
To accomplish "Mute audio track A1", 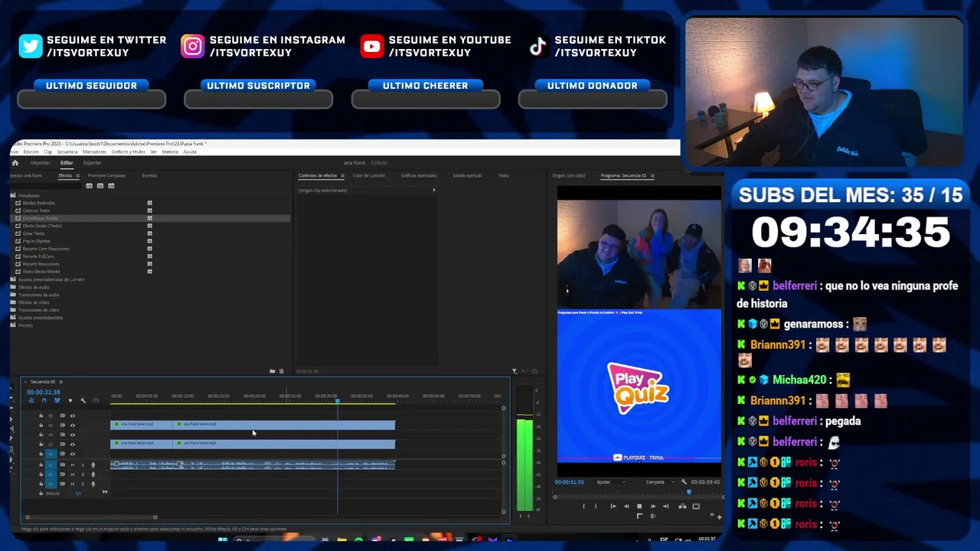I will [x=73, y=465].
